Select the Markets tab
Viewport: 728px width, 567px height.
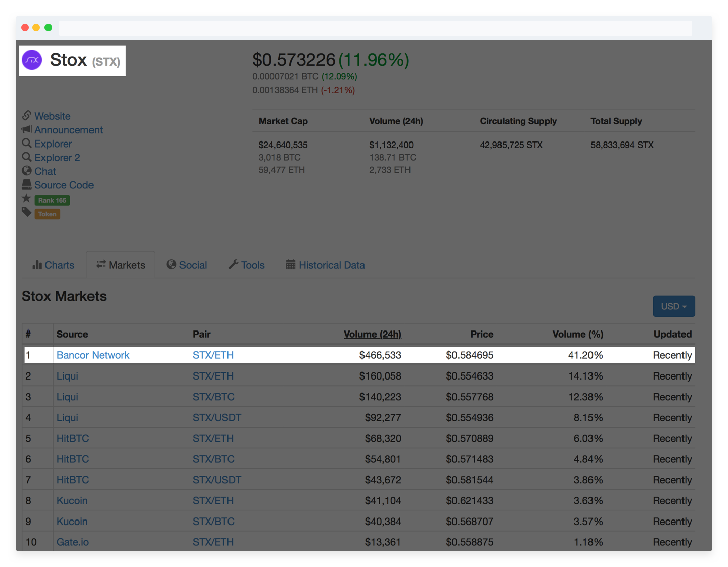pyautogui.click(x=120, y=265)
